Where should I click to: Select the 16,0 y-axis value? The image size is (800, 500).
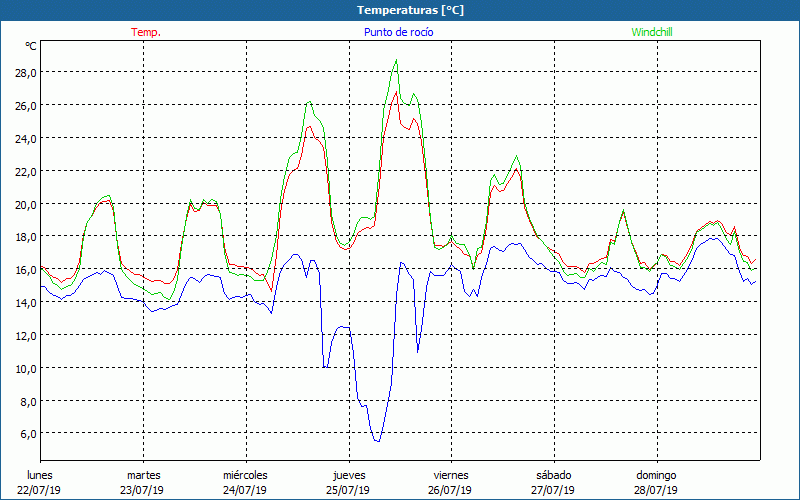[x=26, y=269]
